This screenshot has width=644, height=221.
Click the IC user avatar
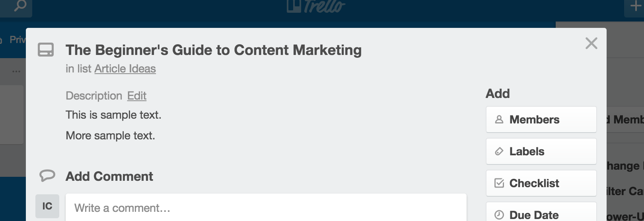click(47, 206)
